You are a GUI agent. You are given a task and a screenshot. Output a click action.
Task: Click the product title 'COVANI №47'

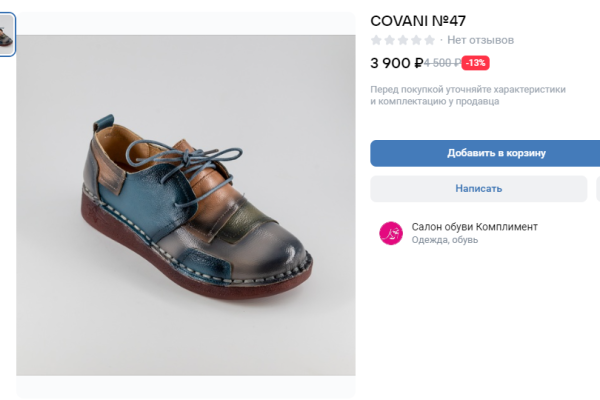pos(418,20)
